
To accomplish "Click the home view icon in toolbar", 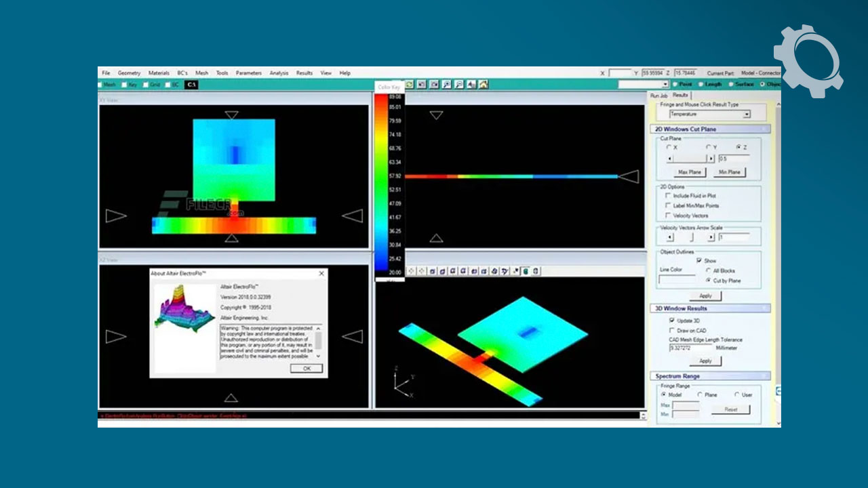I will (x=484, y=85).
